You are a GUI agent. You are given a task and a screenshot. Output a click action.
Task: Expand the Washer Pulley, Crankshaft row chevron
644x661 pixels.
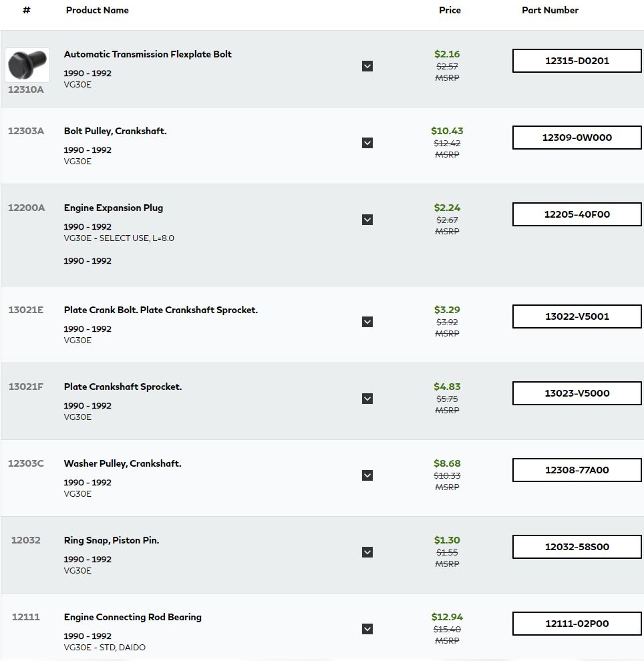point(367,475)
